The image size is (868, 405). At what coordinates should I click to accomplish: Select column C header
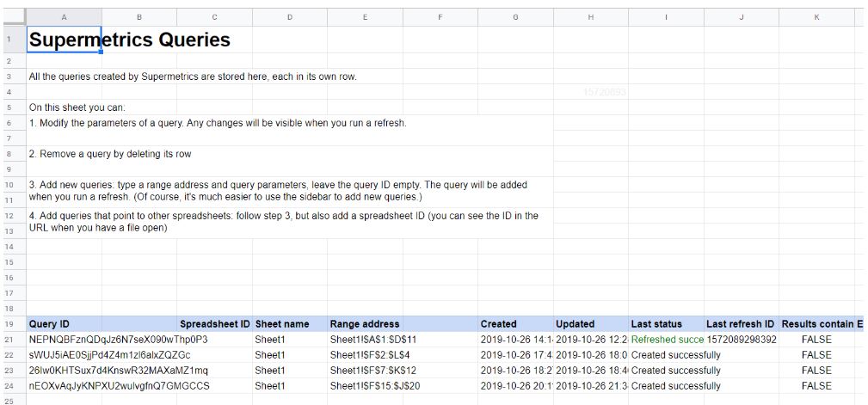tap(215, 17)
